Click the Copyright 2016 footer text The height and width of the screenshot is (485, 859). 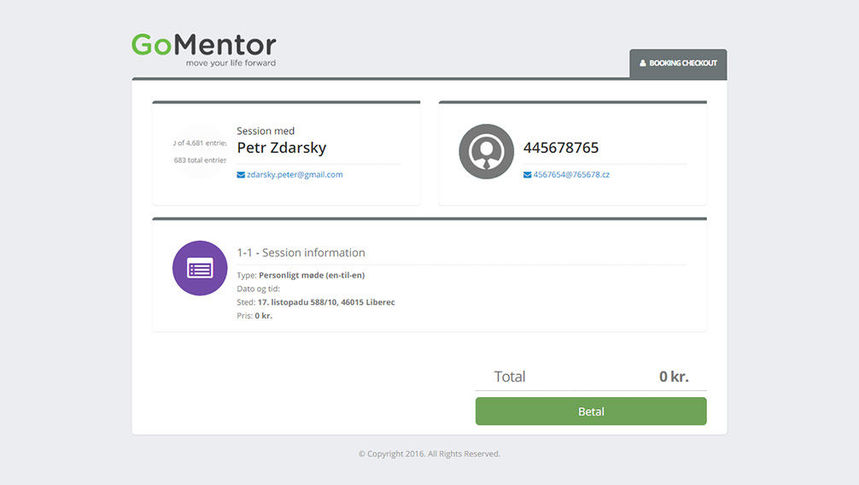click(x=429, y=454)
